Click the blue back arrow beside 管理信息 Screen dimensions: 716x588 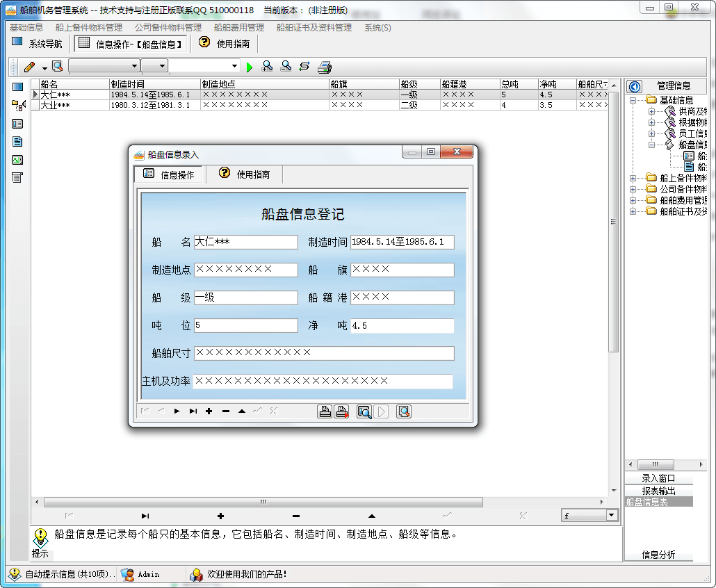[634, 86]
